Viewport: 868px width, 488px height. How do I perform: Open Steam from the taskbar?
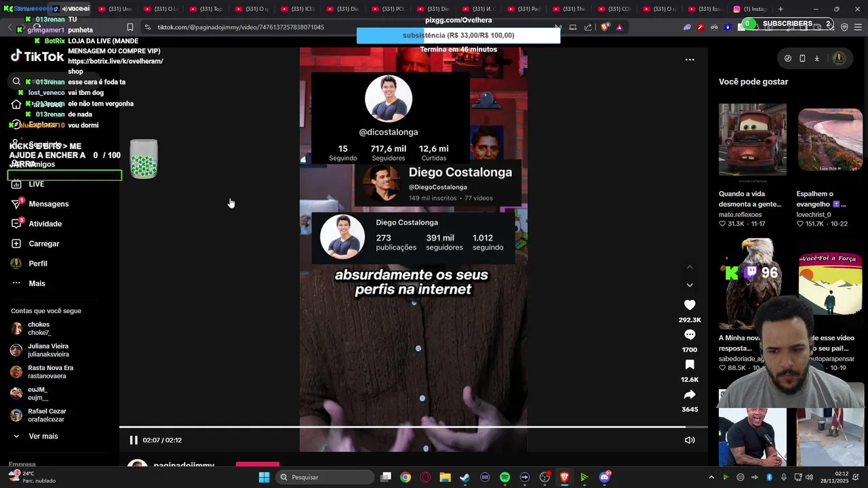point(465,477)
